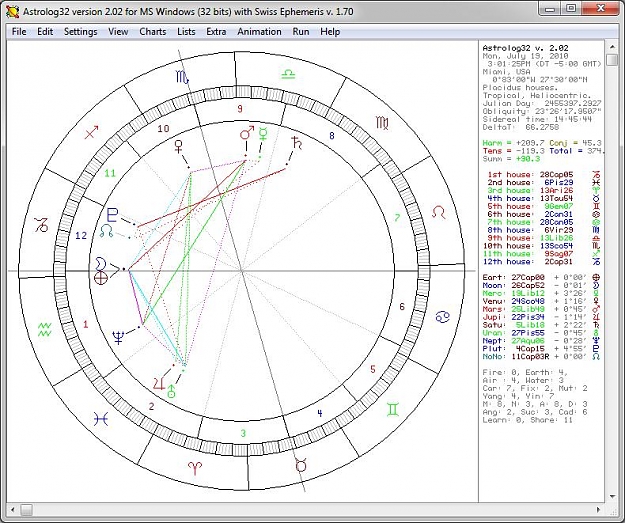
Task: Click the 'Sidereal time: 14:45:44' line
Action: 537,119
